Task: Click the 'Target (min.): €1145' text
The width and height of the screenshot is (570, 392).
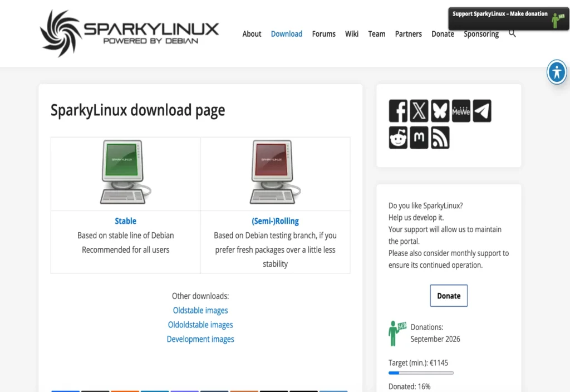Action: [x=418, y=363]
